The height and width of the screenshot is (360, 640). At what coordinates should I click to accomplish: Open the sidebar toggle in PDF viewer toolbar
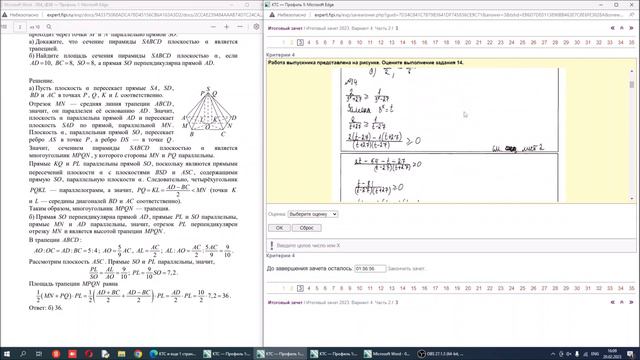4,27
